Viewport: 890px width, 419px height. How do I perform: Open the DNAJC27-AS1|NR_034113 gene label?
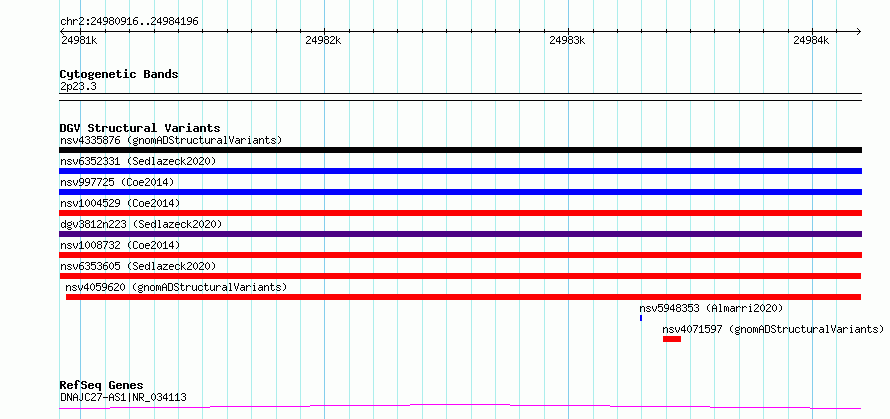(x=123, y=397)
